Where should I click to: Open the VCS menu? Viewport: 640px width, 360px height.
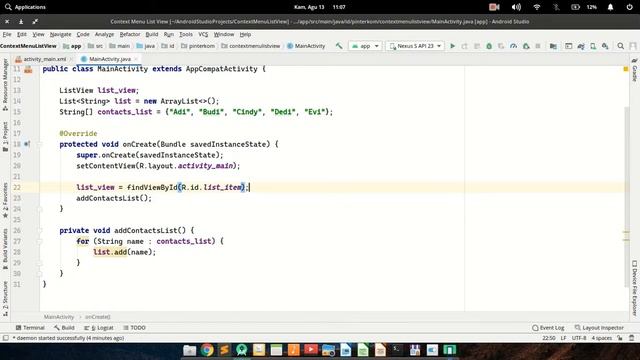[x=203, y=34]
